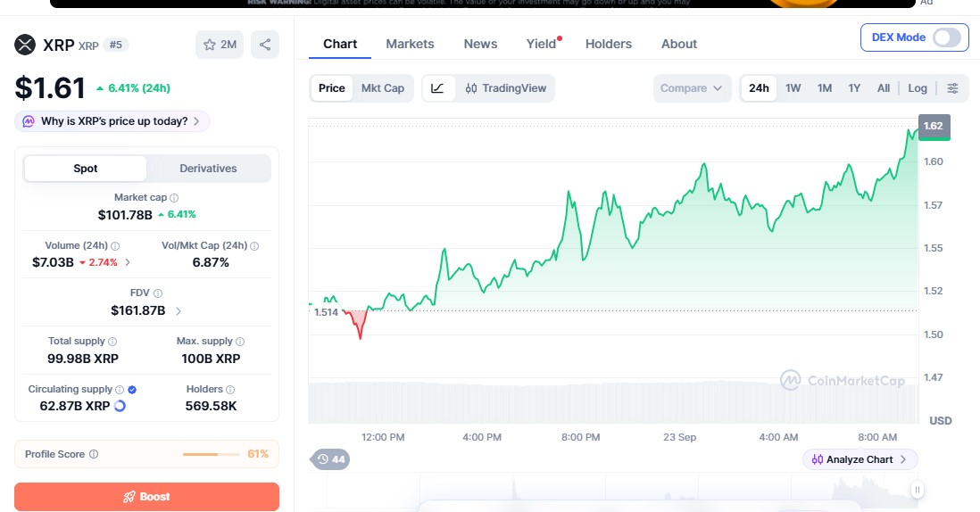This screenshot has height=512, width=980.
Task: Select the Price chart toggle
Action: click(331, 88)
